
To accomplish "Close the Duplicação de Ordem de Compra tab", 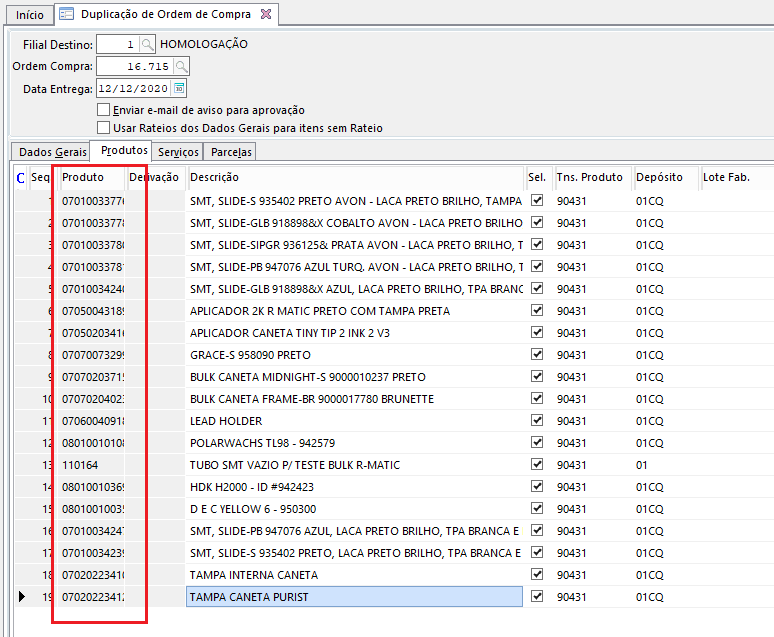I will click(264, 15).
